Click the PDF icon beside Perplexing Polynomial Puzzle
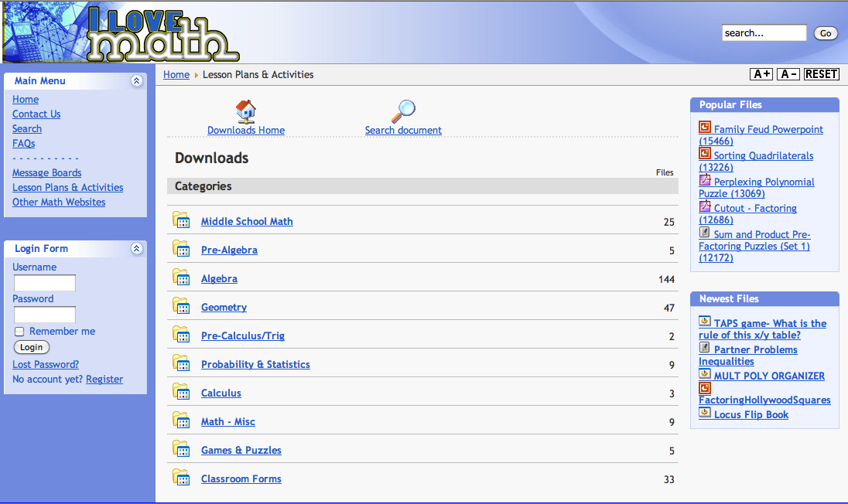 (x=705, y=180)
